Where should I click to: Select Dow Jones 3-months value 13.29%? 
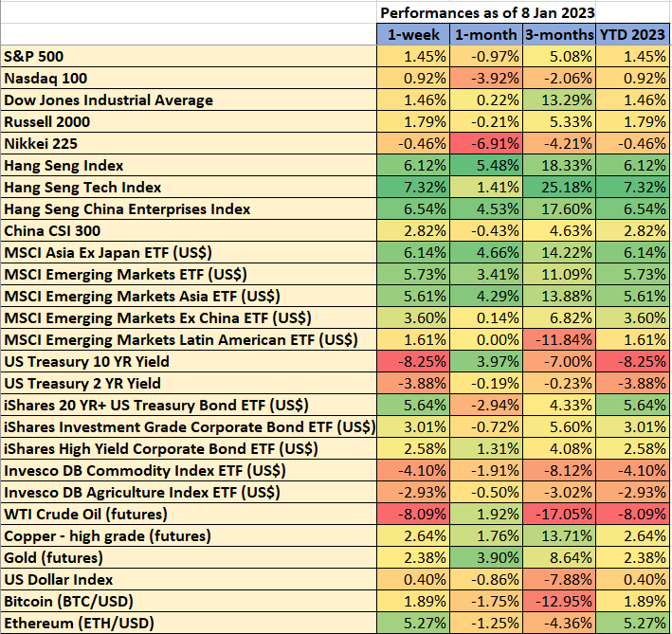point(559,100)
